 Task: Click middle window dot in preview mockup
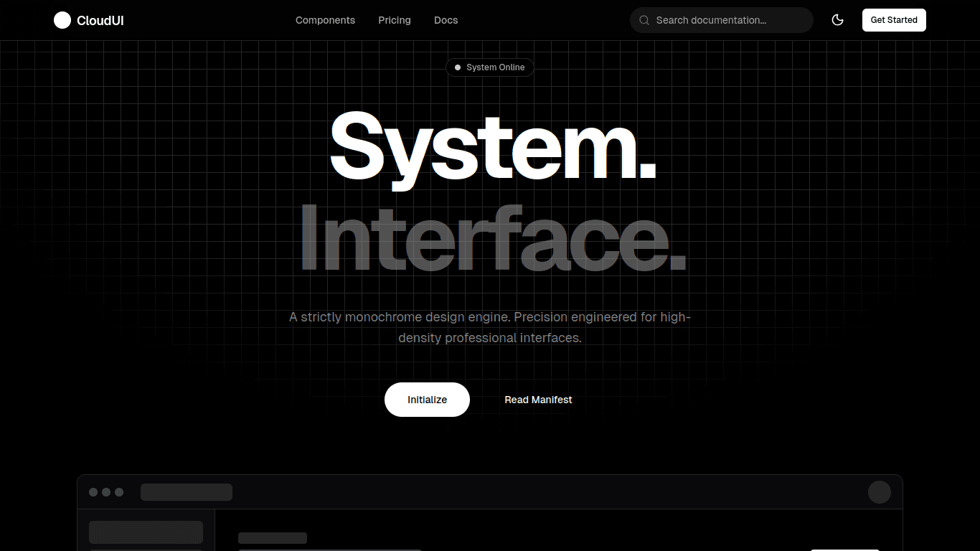click(106, 492)
